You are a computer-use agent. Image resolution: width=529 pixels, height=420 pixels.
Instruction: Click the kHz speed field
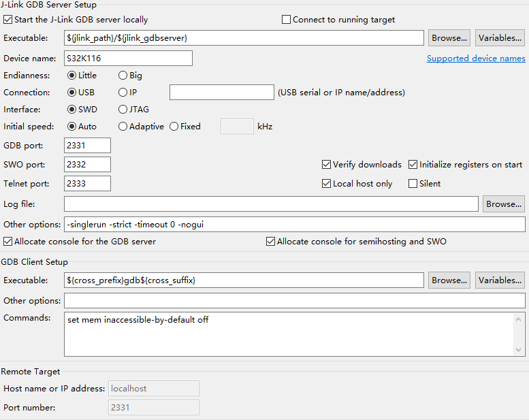coord(237,127)
